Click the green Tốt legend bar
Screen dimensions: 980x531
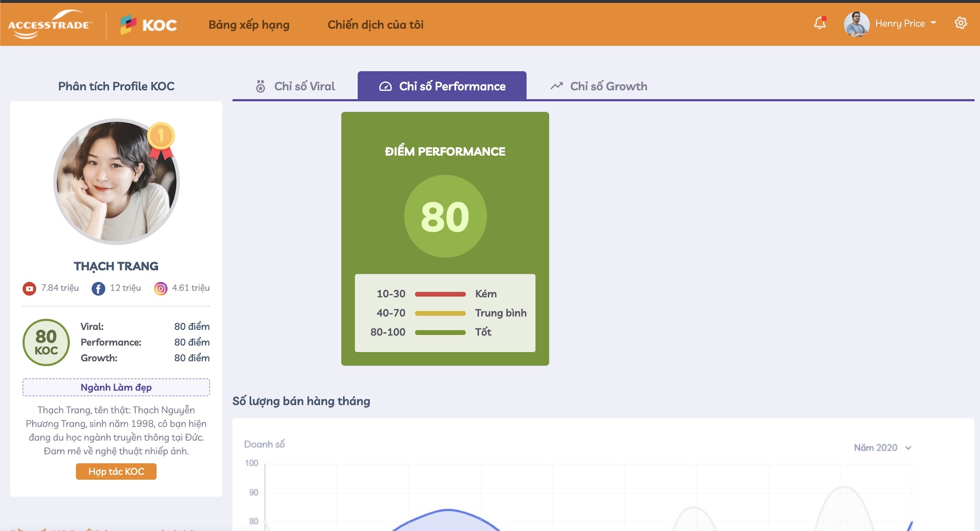pos(440,333)
